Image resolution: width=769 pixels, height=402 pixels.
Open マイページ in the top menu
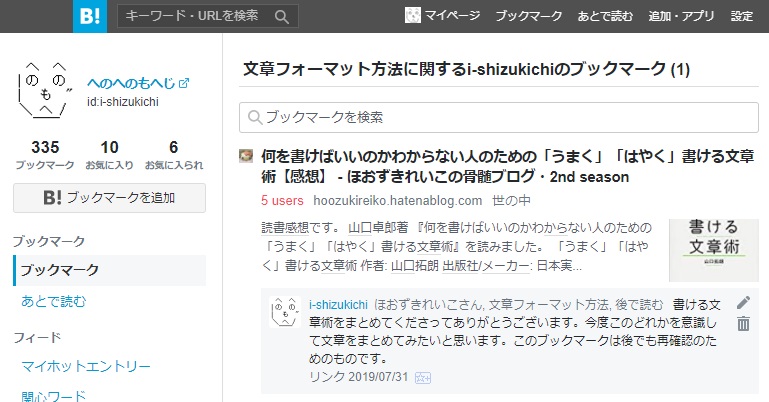[x=452, y=16]
